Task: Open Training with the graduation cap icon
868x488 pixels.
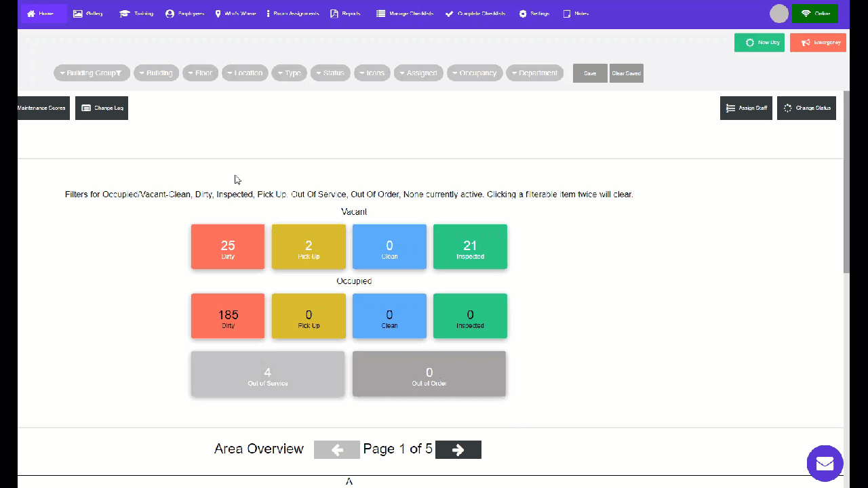Action: (125, 14)
